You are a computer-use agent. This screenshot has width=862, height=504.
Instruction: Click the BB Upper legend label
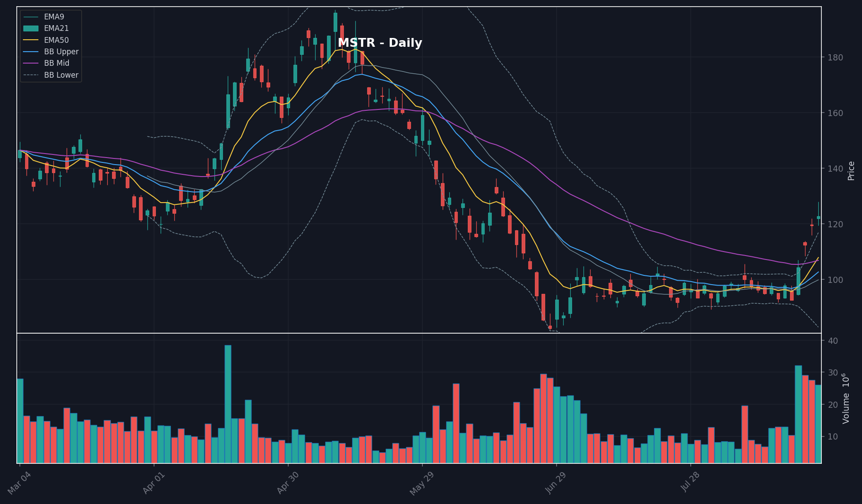pos(61,52)
